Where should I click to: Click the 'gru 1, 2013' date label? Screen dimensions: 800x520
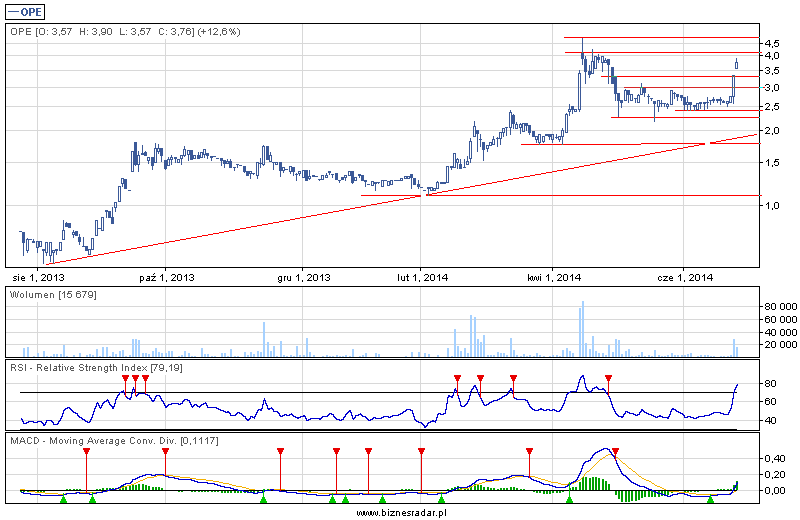pos(304,278)
